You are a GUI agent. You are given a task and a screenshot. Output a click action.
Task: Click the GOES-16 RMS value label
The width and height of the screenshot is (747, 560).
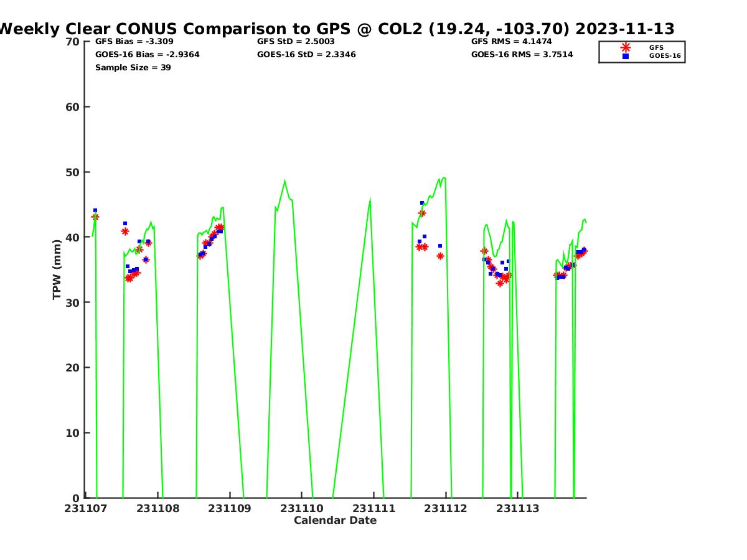(x=522, y=55)
